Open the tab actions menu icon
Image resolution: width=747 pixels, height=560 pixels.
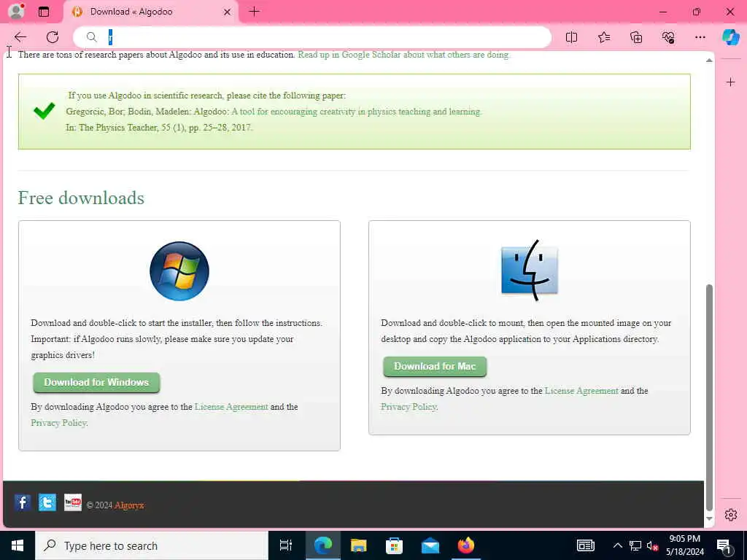tap(44, 12)
